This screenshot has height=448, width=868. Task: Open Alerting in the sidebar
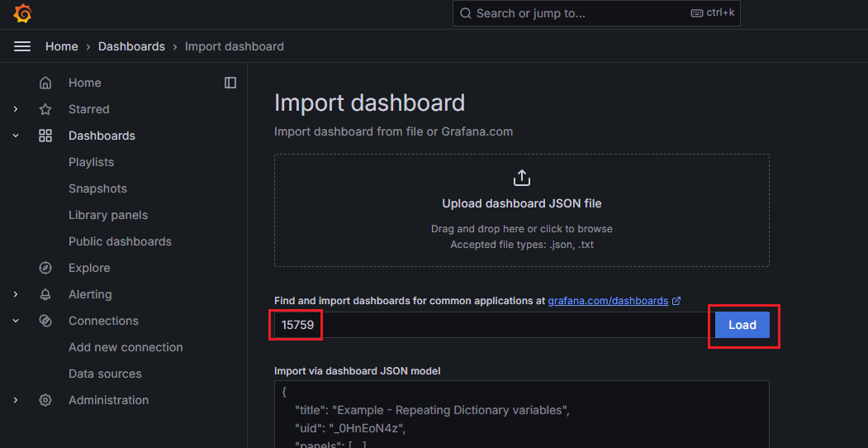pos(90,294)
